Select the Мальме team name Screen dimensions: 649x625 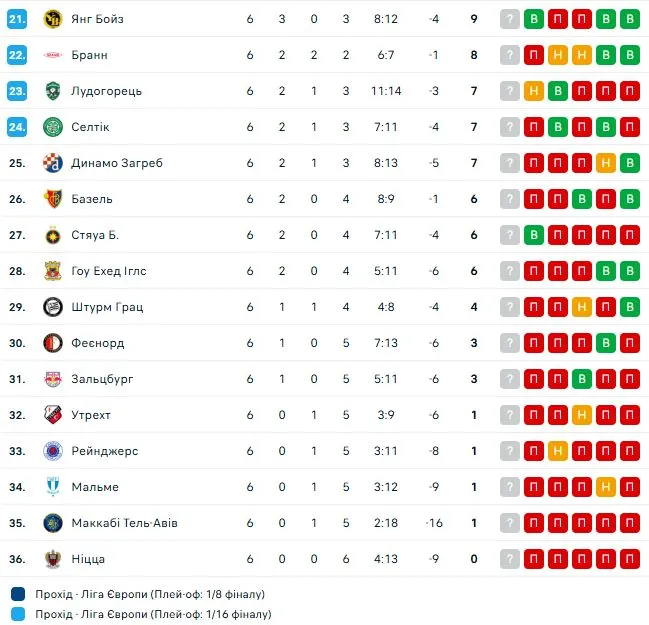point(95,487)
